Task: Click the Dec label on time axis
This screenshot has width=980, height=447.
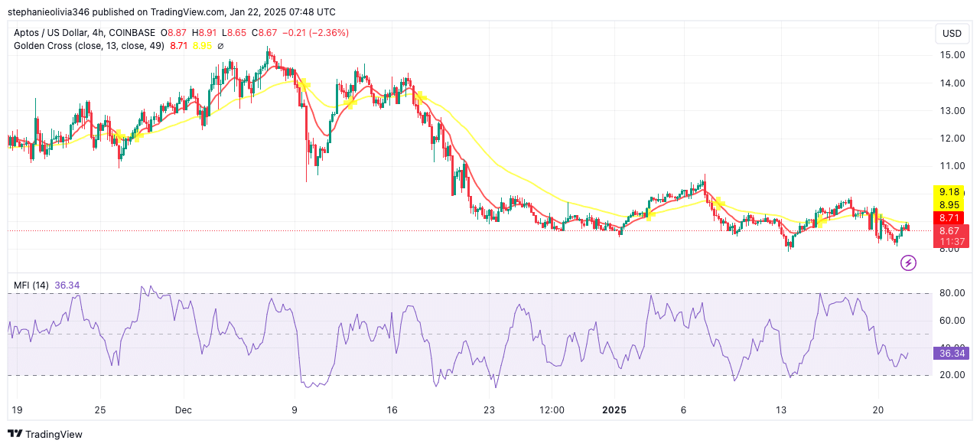Action: click(183, 410)
